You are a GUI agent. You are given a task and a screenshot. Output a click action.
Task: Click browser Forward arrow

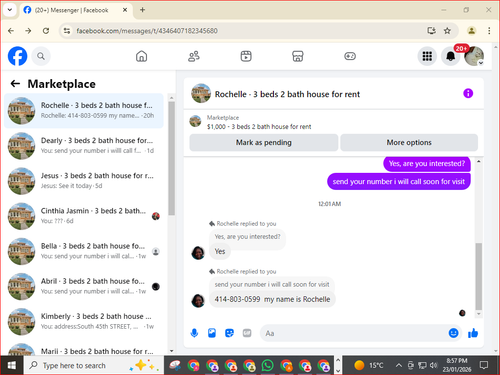coord(28,31)
